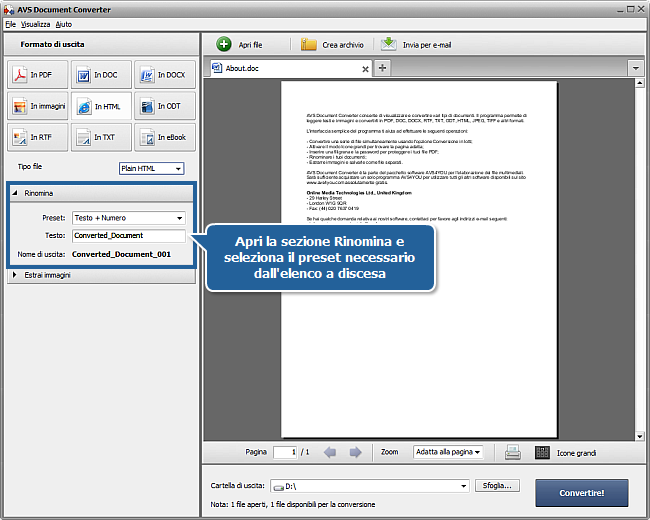Choose the In immagini format button
Image resolution: width=650 pixels, height=520 pixels.
(x=35, y=106)
